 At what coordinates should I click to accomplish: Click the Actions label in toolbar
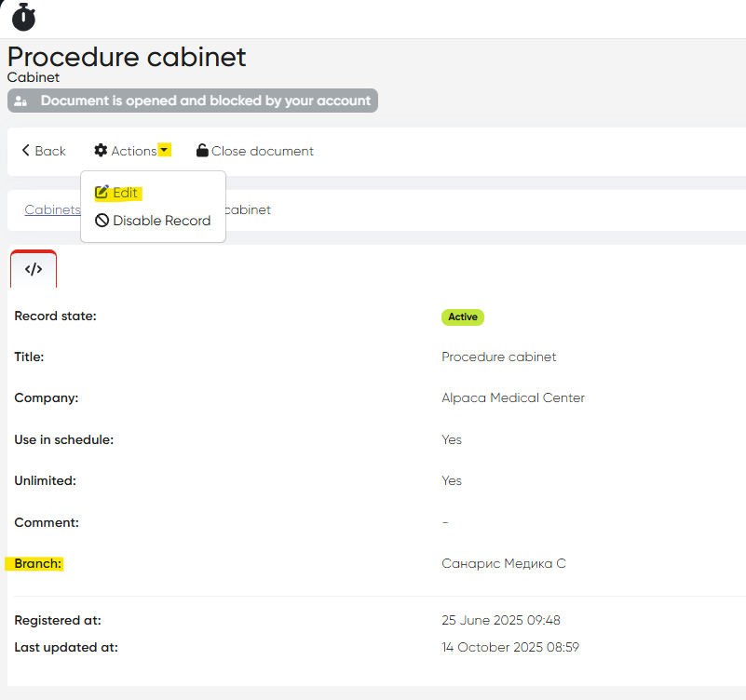(133, 151)
